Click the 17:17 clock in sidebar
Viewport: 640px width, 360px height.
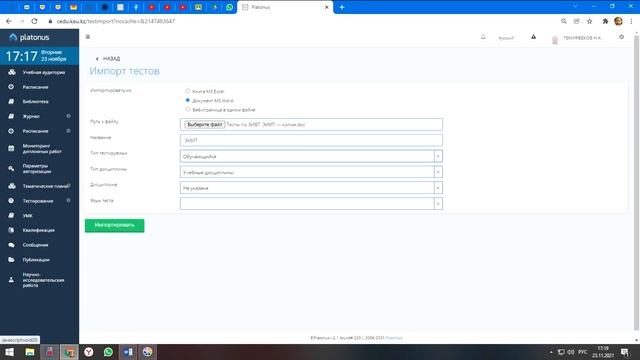(21, 56)
